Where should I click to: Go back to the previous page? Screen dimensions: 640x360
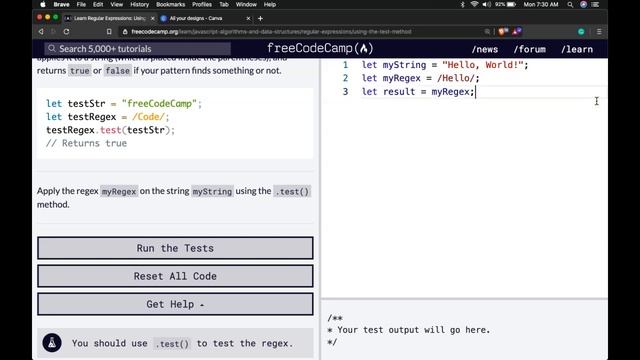click(41, 31)
